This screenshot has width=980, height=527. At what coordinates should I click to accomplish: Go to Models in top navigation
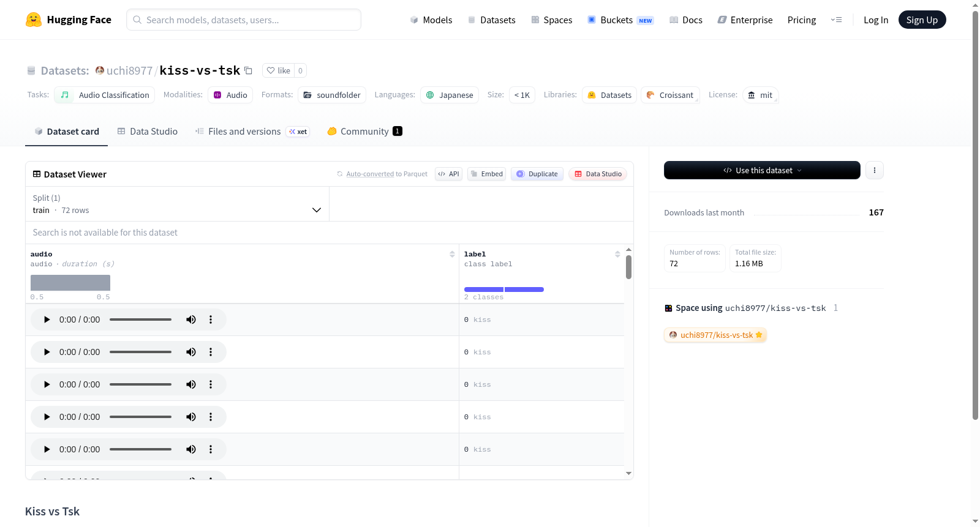(x=431, y=20)
